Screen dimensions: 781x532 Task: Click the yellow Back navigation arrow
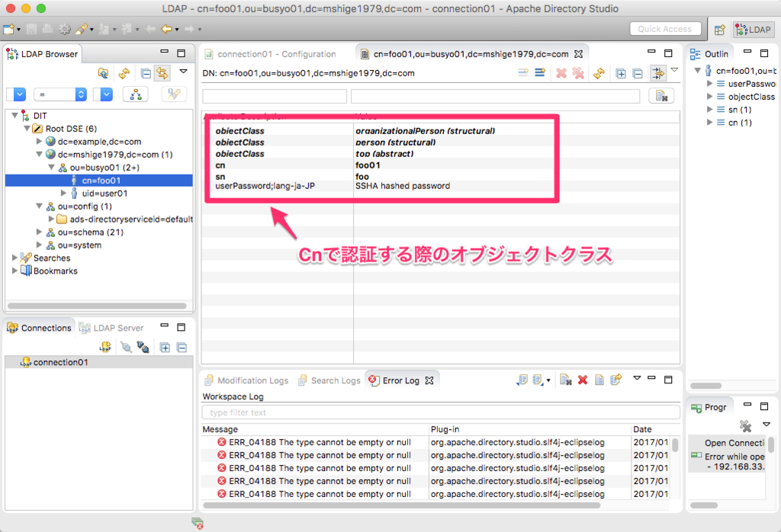167,30
